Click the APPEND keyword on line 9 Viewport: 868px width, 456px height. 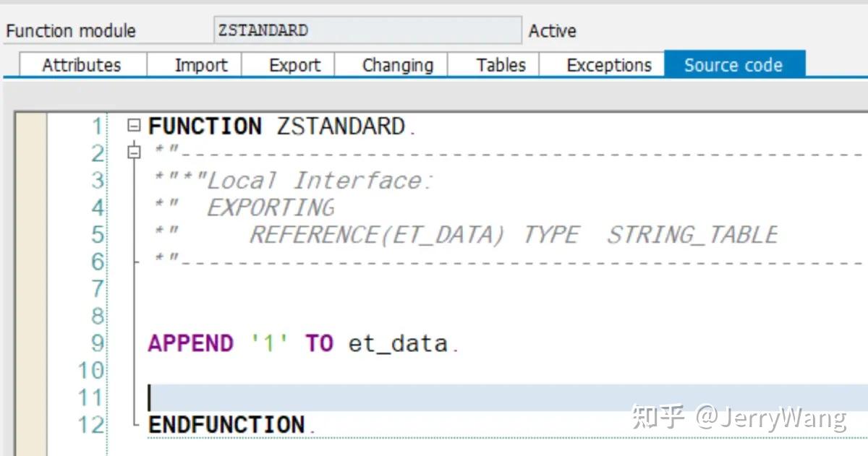pyautogui.click(x=191, y=343)
